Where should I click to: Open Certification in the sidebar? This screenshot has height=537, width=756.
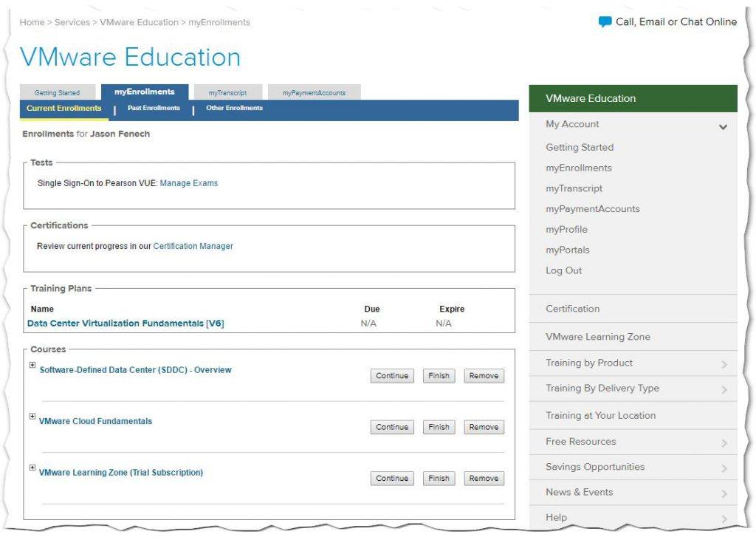[x=633, y=309]
